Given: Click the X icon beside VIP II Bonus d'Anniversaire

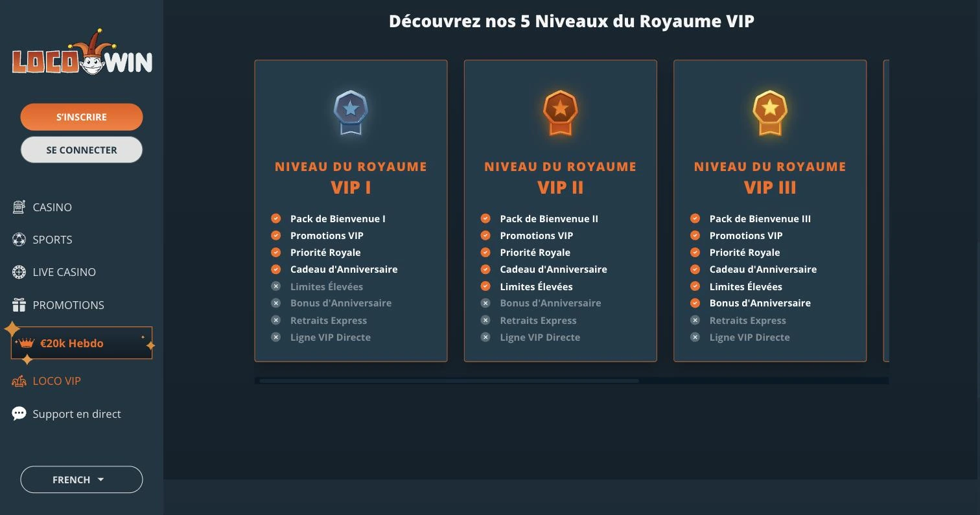Looking at the screenshot, I should (x=485, y=303).
